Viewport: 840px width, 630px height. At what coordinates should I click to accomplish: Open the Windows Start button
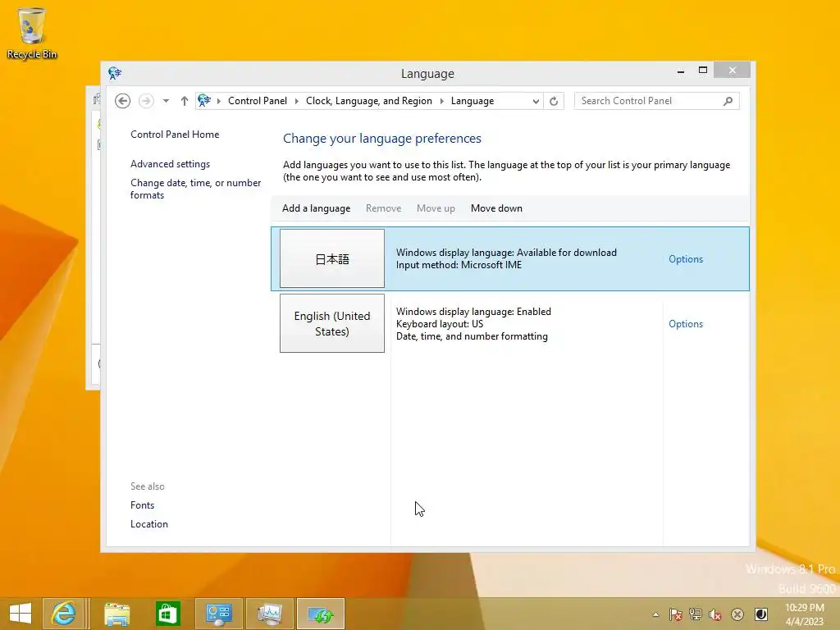(21, 614)
